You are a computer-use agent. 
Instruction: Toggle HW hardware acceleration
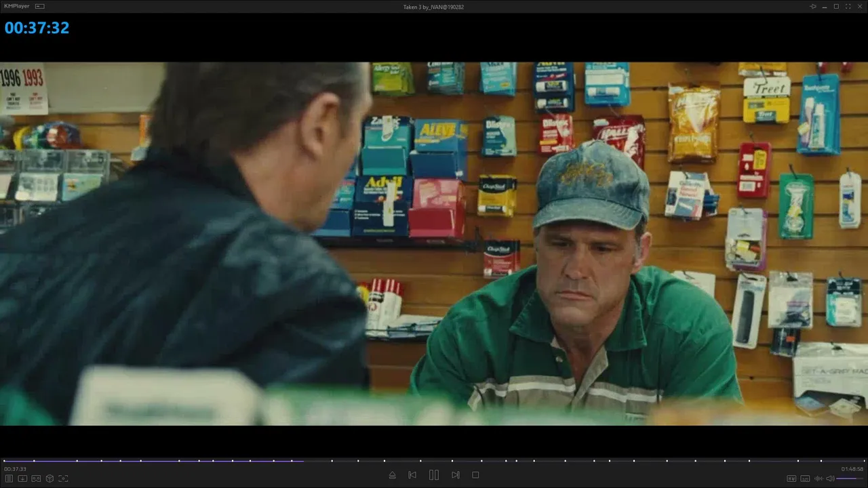pos(791,479)
